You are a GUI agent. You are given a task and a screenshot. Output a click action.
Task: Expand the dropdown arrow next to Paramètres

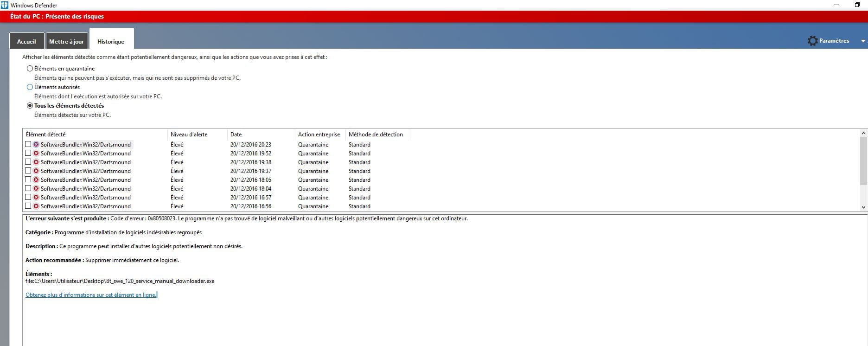click(863, 41)
